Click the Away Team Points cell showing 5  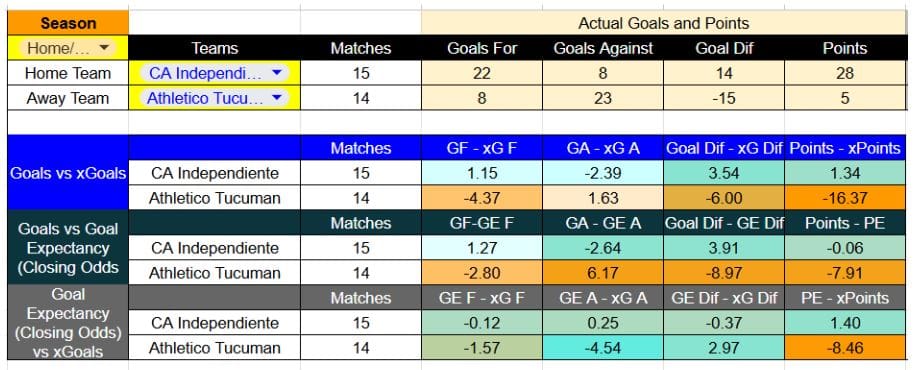pos(845,98)
